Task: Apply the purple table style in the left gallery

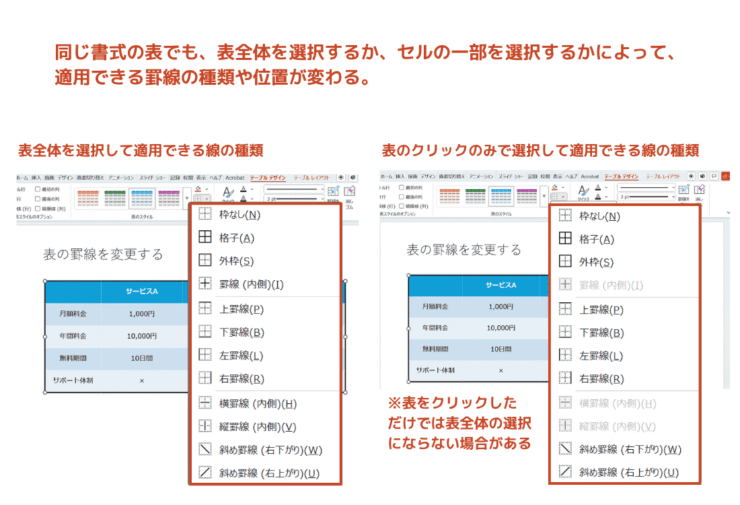Action: [169, 198]
